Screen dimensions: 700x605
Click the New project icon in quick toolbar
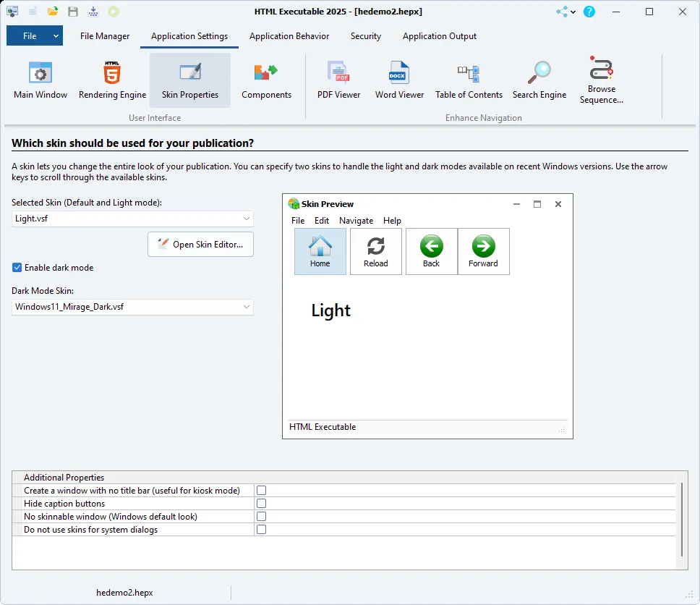pos(33,12)
